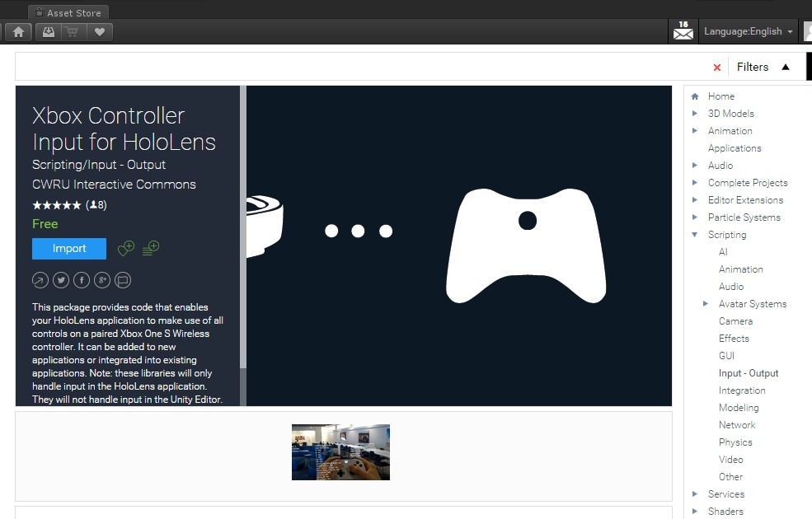Click the house icon beside Home in sidebar
Image resolution: width=812 pixels, height=519 pixels.
pos(695,96)
